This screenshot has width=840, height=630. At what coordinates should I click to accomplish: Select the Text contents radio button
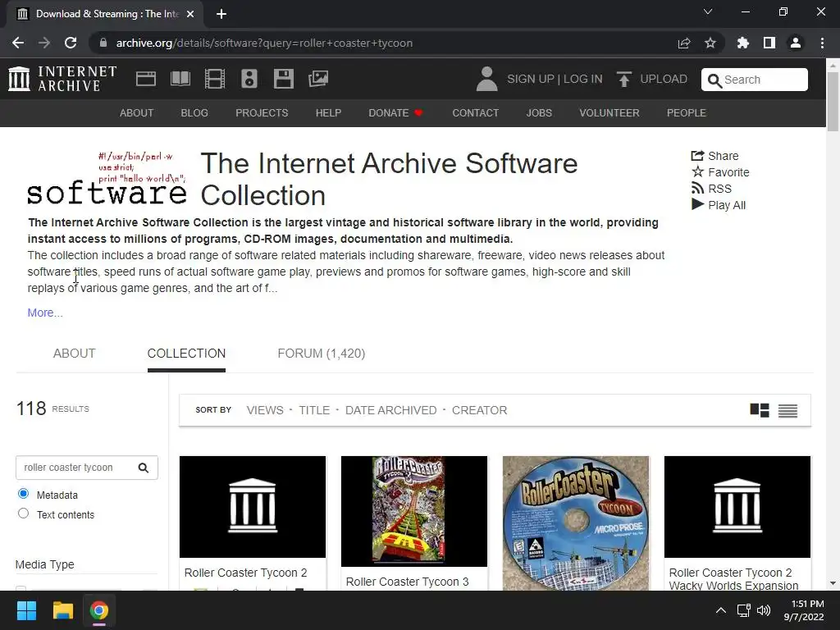point(23,514)
